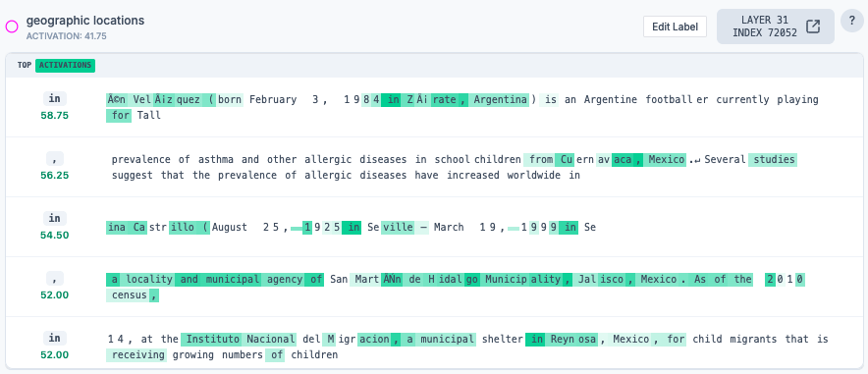Click the 58.75 activation score
The height and width of the screenshot is (374, 868).
point(54,116)
